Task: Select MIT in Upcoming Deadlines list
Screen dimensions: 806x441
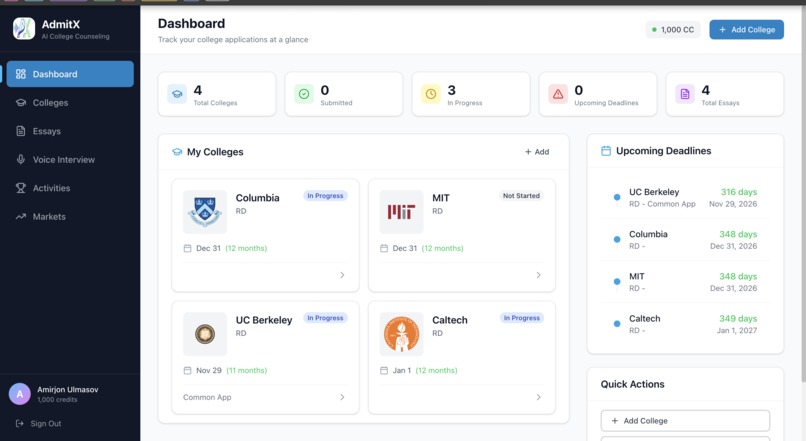Action: pos(687,282)
